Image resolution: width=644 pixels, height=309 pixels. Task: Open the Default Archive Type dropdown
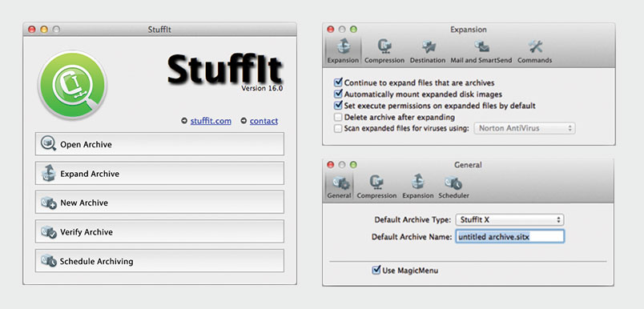click(x=509, y=220)
